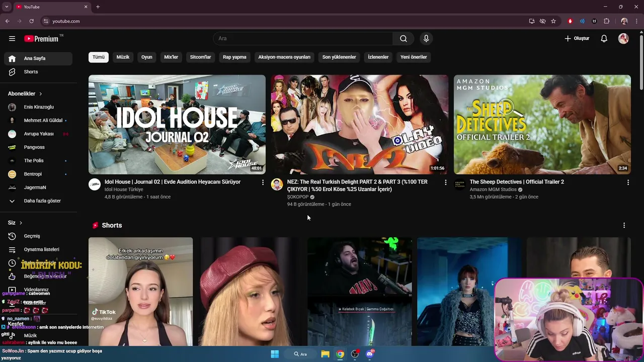Open Avrupa Yakası channel
Image resolution: width=644 pixels, height=362 pixels.
(x=38, y=134)
